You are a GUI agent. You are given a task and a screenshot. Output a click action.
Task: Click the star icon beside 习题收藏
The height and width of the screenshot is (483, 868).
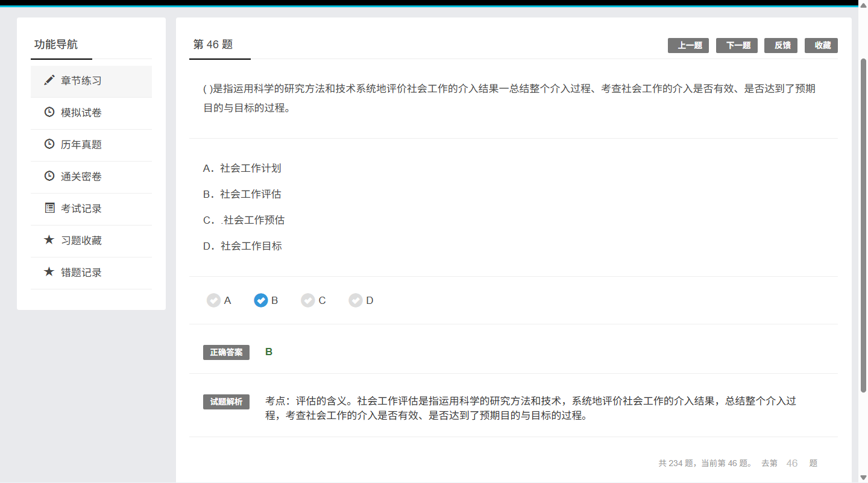pyautogui.click(x=49, y=240)
